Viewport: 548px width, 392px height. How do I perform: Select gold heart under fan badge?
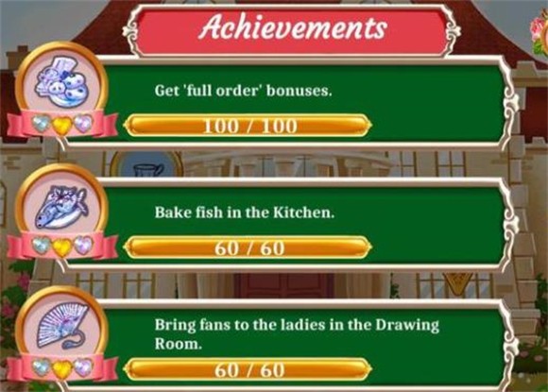coord(61,369)
